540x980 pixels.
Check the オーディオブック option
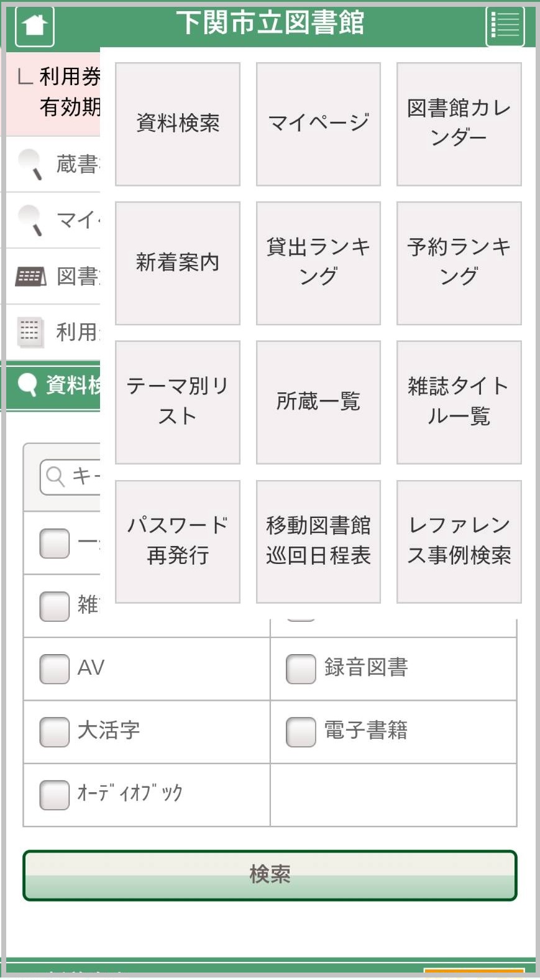(53, 794)
